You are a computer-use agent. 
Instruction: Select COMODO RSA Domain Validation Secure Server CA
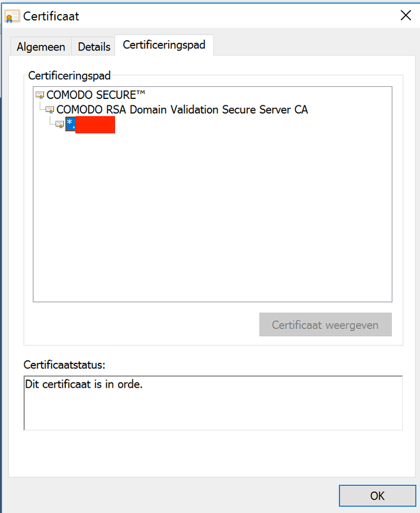(x=182, y=110)
